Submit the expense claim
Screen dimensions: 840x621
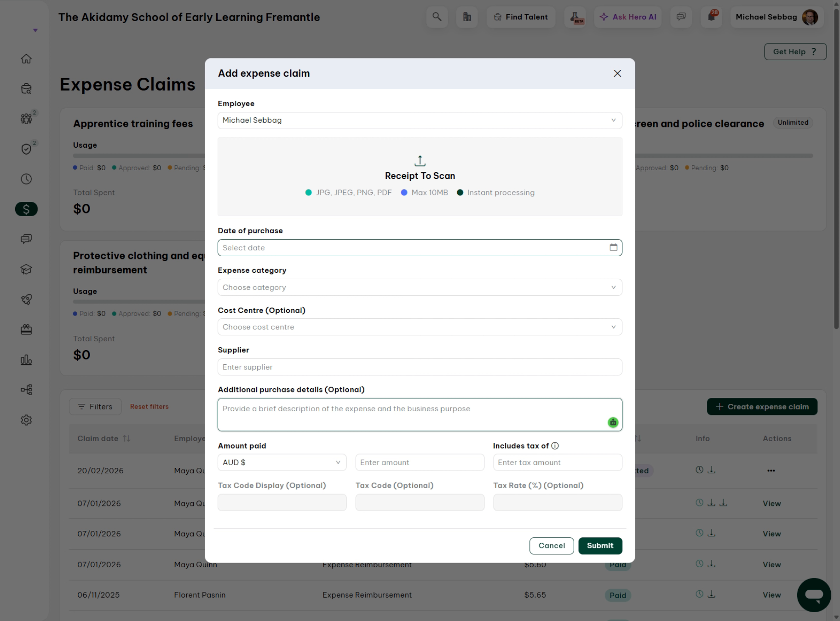pyautogui.click(x=600, y=546)
